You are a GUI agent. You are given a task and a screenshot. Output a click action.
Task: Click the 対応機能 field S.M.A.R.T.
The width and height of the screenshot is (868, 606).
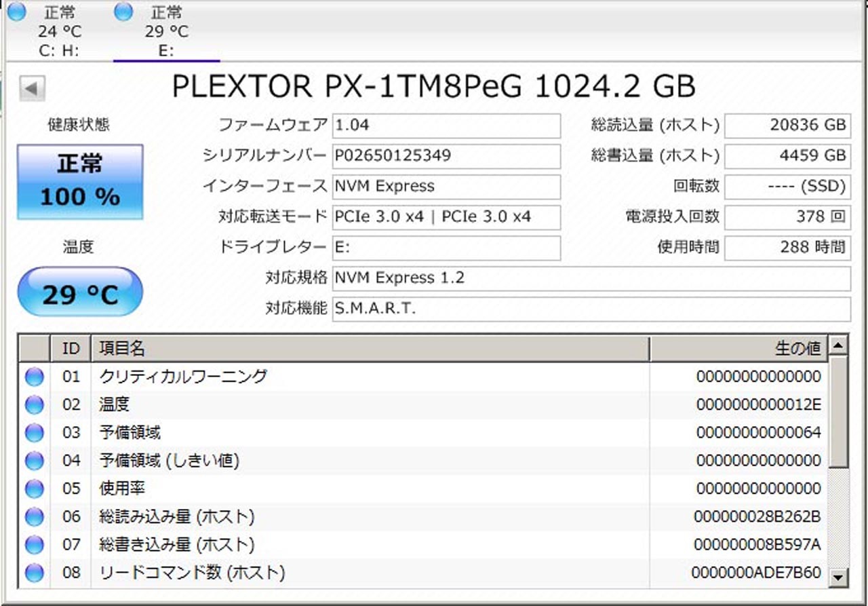(x=591, y=309)
